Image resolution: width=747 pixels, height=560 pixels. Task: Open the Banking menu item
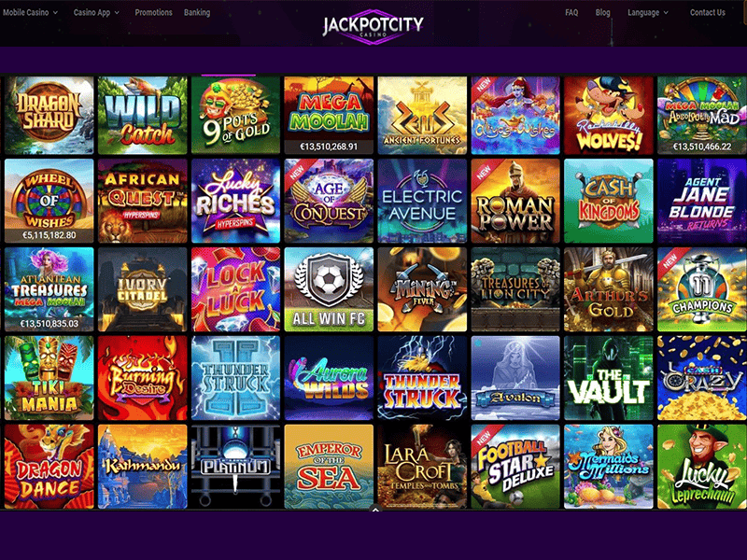coord(197,12)
